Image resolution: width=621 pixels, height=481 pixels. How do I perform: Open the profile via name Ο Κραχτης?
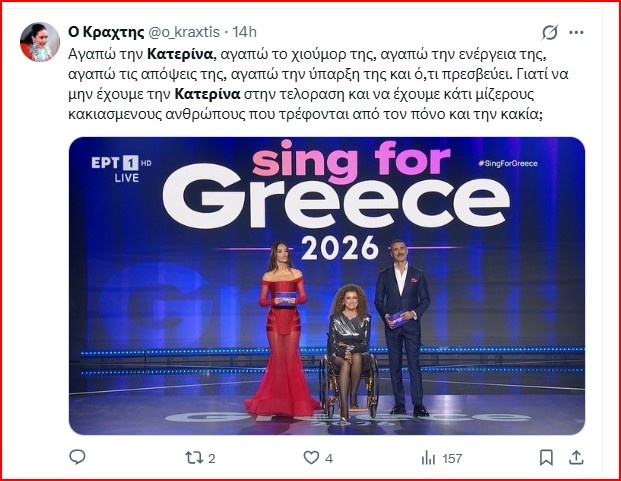(101, 31)
